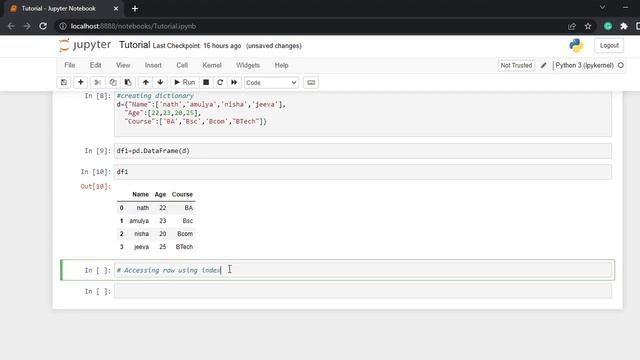Save notebook with the floppy disk icon
The width and height of the screenshot is (640, 360).
(x=64, y=82)
